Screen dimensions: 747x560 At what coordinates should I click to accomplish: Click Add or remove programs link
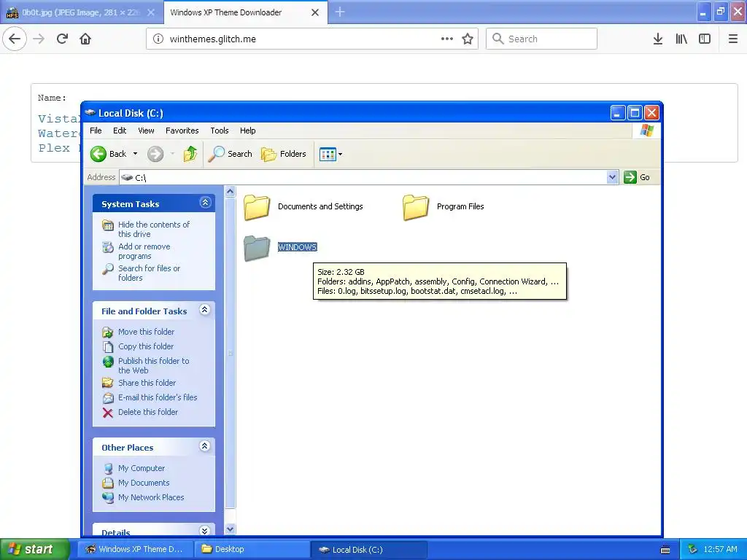pyautogui.click(x=144, y=251)
